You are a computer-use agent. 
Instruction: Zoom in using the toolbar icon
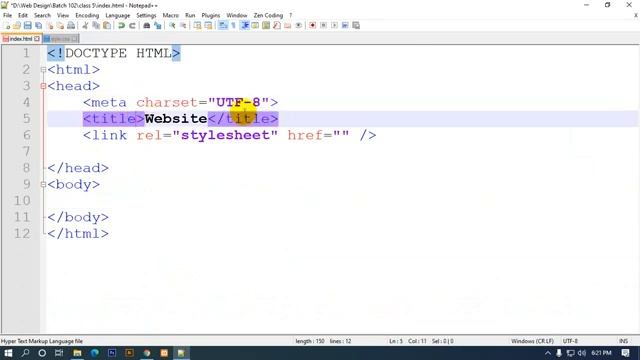coord(172,25)
